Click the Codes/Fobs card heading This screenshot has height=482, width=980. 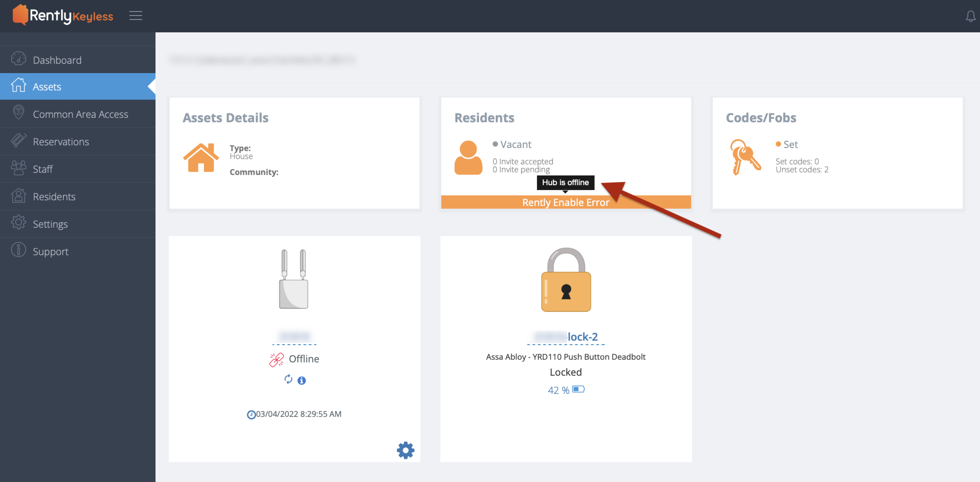761,118
